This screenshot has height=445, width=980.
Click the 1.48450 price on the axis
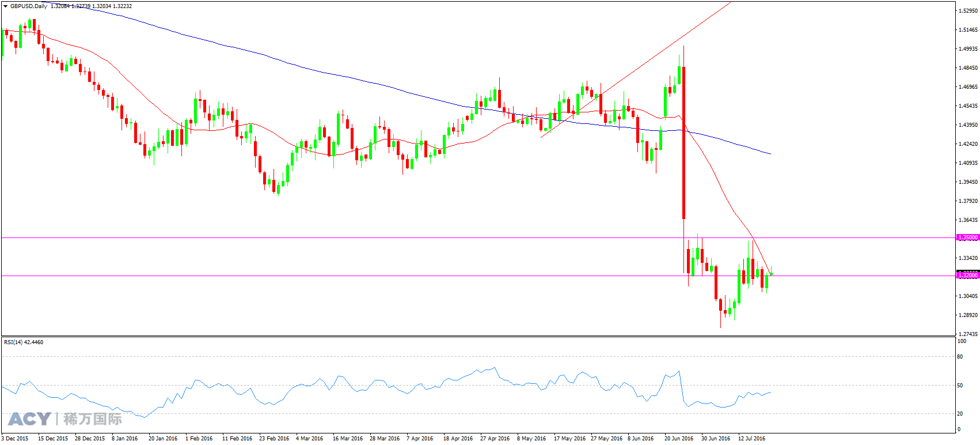[968, 67]
